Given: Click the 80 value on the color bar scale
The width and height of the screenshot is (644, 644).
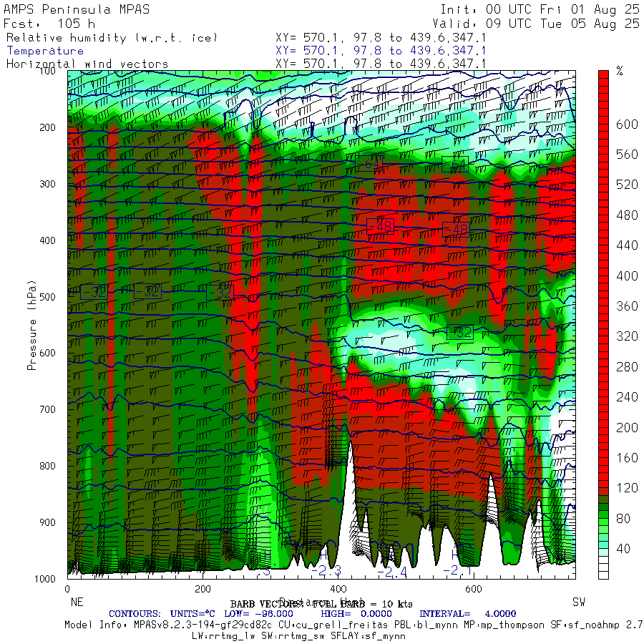Looking at the screenshot, I should coord(623,518).
